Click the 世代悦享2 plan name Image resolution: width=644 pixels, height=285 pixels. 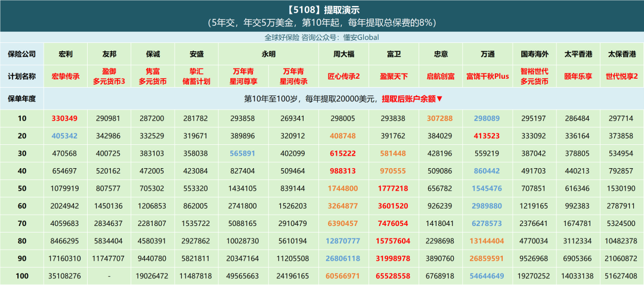[622, 76]
